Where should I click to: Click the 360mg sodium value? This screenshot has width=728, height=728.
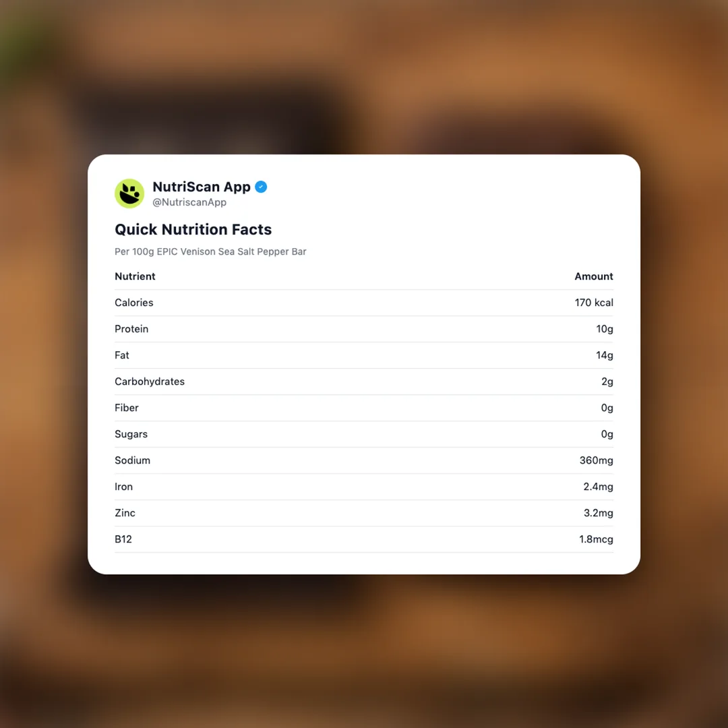(596, 460)
